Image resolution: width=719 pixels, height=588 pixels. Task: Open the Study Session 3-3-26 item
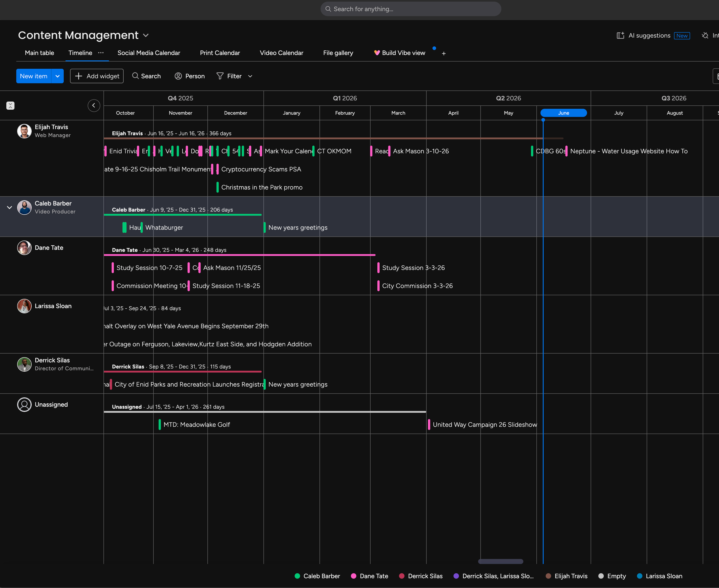coord(411,268)
